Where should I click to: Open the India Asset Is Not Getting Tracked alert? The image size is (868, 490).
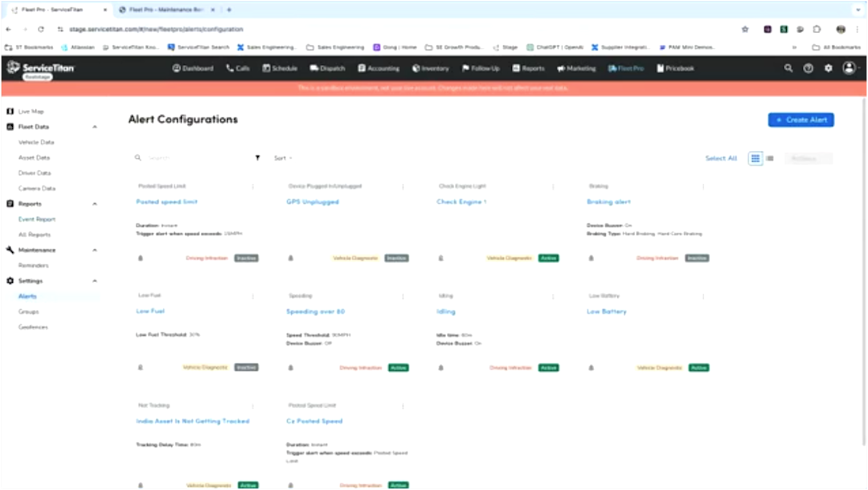pyautogui.click(x=193, y=422)
